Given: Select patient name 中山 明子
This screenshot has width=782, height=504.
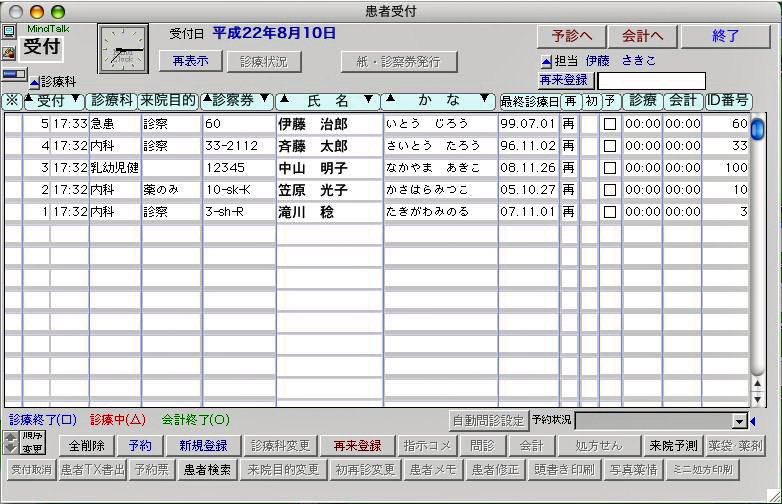Looking at the screenshot, I should click(x=313, y=168).
